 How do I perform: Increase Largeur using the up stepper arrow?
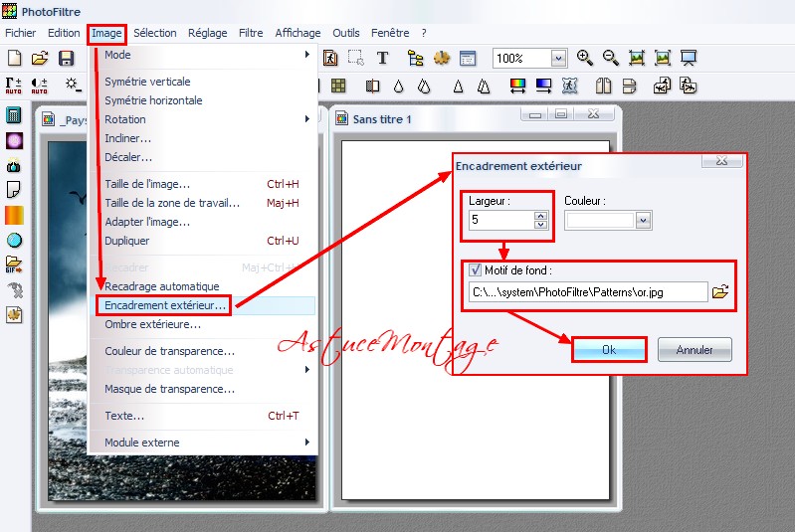pyautogui.click(x=541, y=216)
